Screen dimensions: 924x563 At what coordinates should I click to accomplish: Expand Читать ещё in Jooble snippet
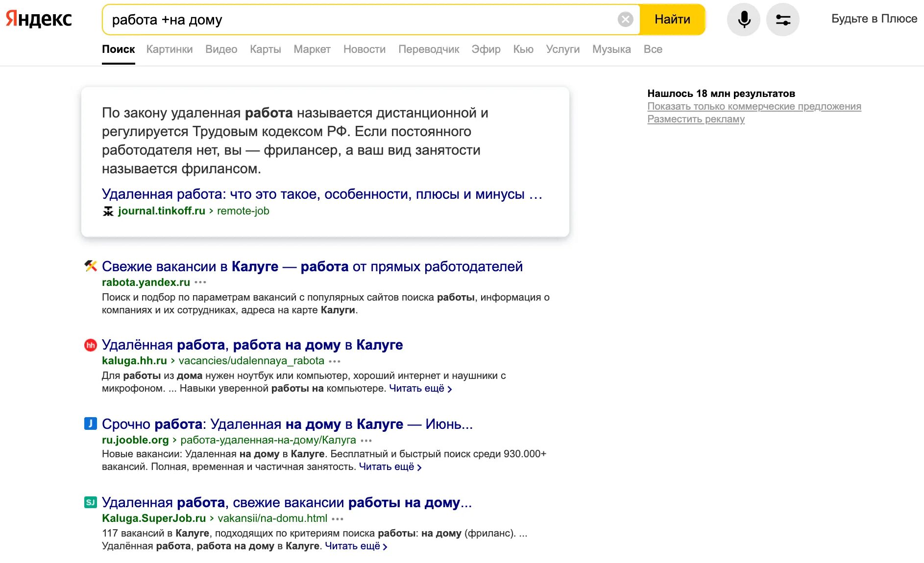click(x=390, y=467)
